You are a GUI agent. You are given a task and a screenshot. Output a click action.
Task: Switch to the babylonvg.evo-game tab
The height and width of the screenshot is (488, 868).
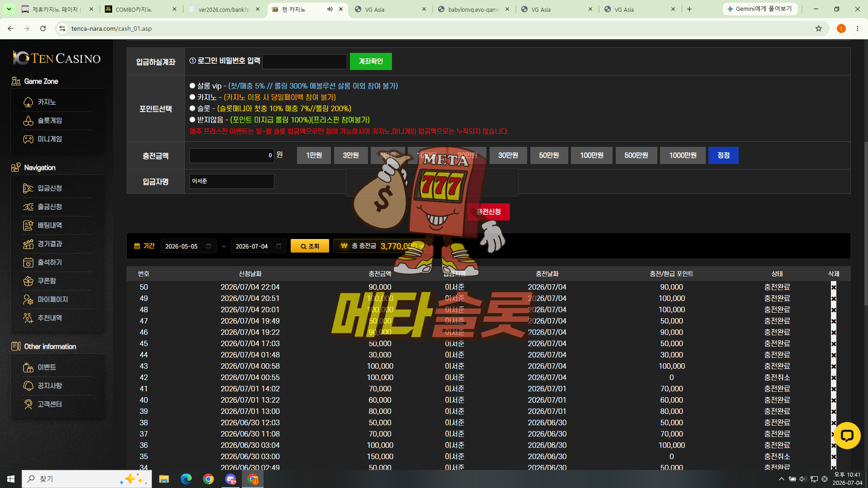pos(474,9)
